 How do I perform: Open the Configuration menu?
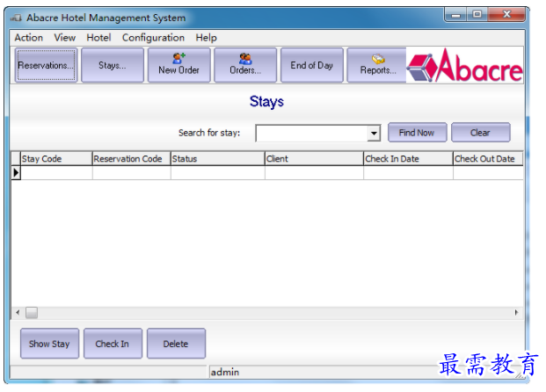click(153, 38)
